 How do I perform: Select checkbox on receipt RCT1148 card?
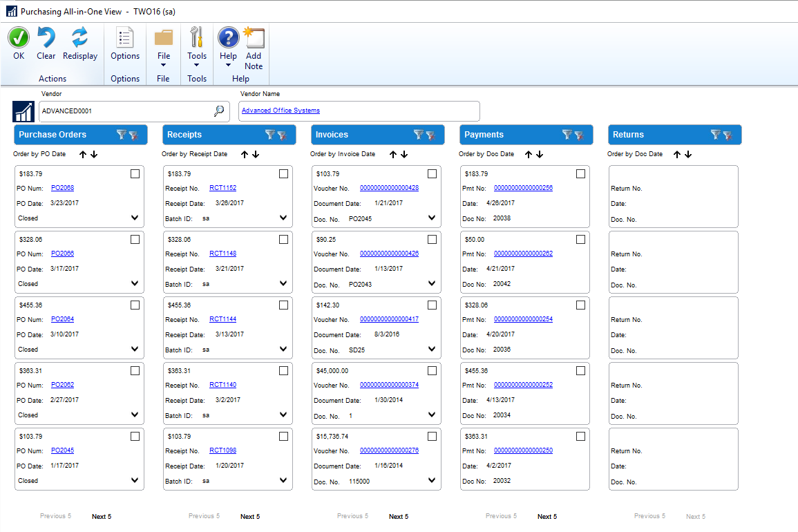click(283, 240)
